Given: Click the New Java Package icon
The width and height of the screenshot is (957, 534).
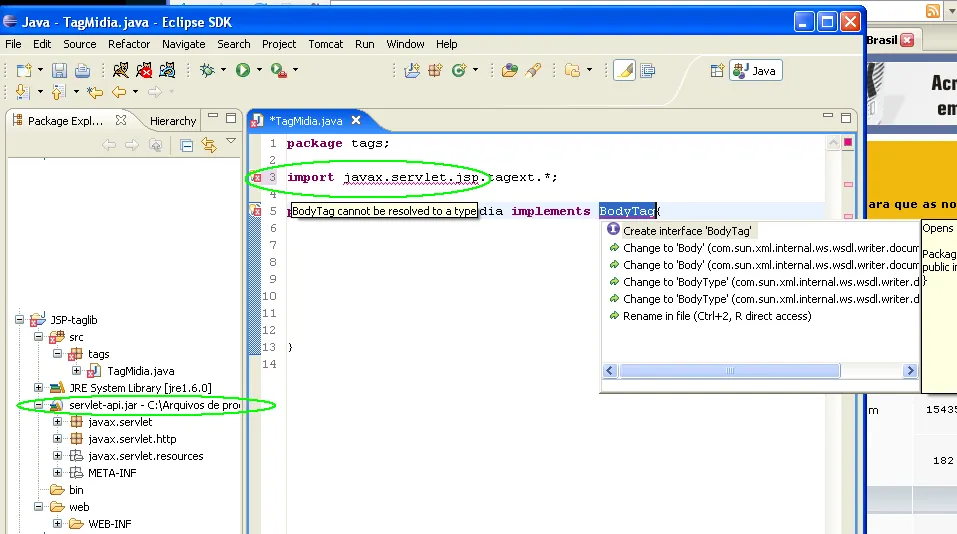Looking at the screenshot, I should coord(435,70).
